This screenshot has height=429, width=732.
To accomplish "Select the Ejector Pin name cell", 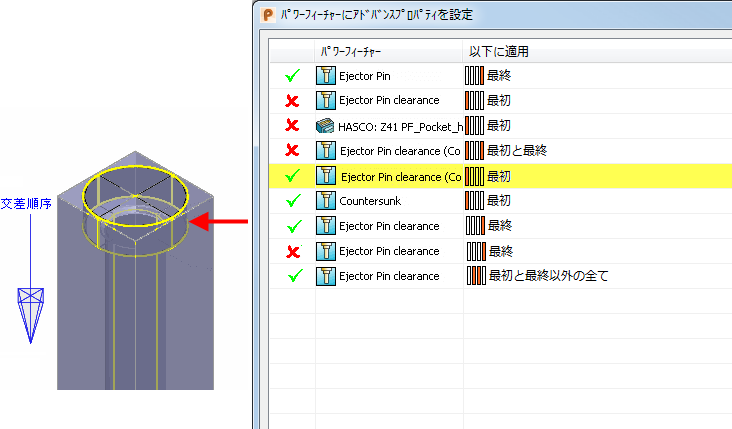I will (365, 76).
